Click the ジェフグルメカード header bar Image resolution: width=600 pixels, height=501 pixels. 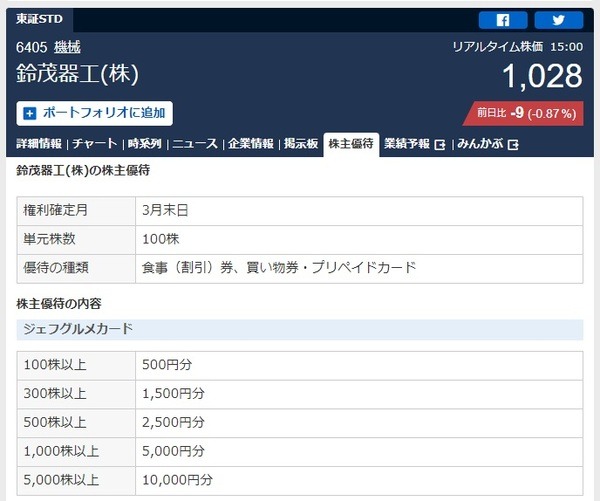click(x=300, y=330)
